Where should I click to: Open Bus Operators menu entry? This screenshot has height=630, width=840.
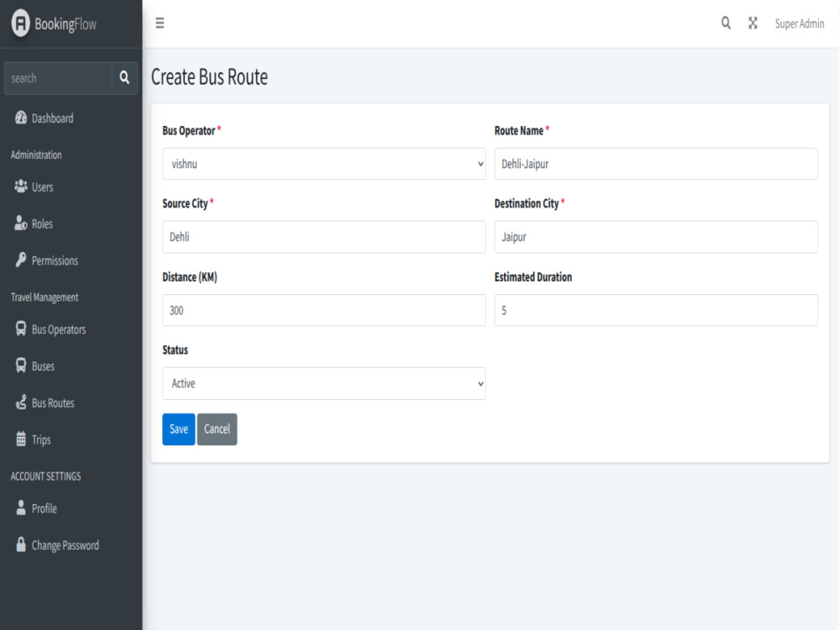71,329
